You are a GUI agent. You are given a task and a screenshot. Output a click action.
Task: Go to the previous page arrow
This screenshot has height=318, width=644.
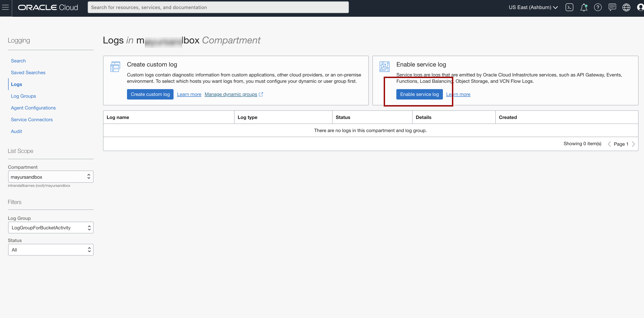[609, 144]
